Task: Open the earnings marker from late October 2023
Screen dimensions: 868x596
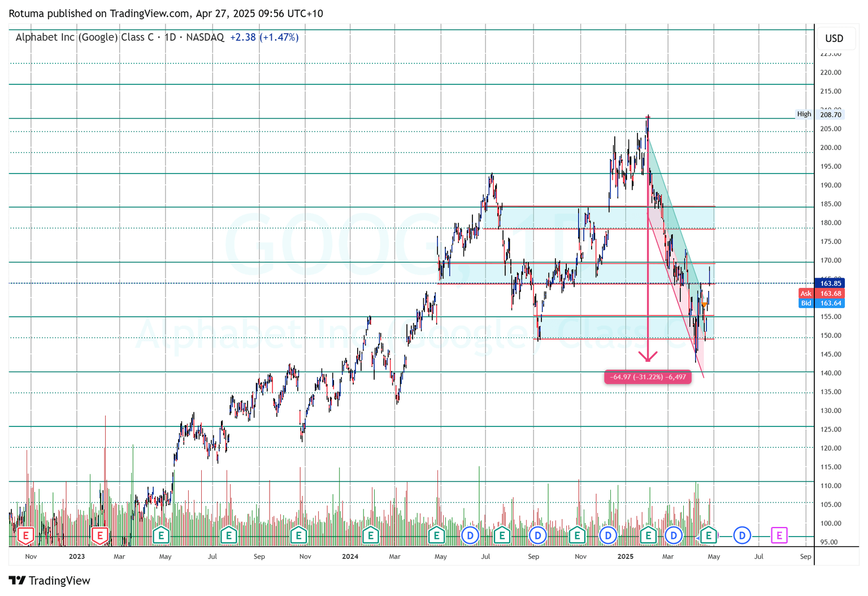Action: [x=298, y=535]
